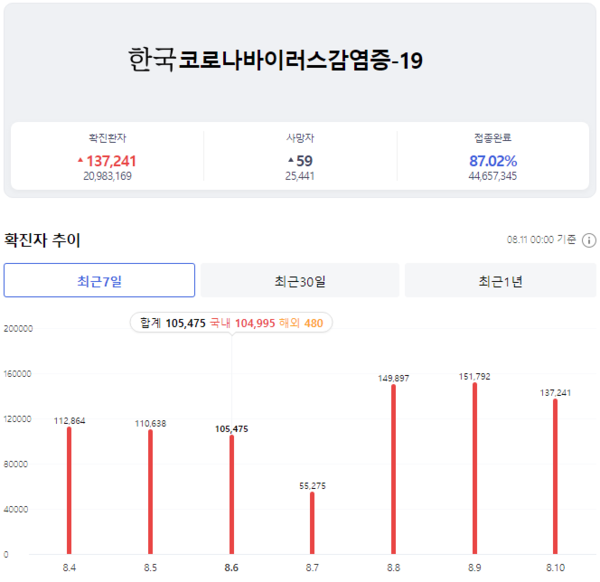The width and height of the screenshot is (600, 582).
Task: Click the 한국 코로나바이러스감염증-19 title
Action: 276,60
